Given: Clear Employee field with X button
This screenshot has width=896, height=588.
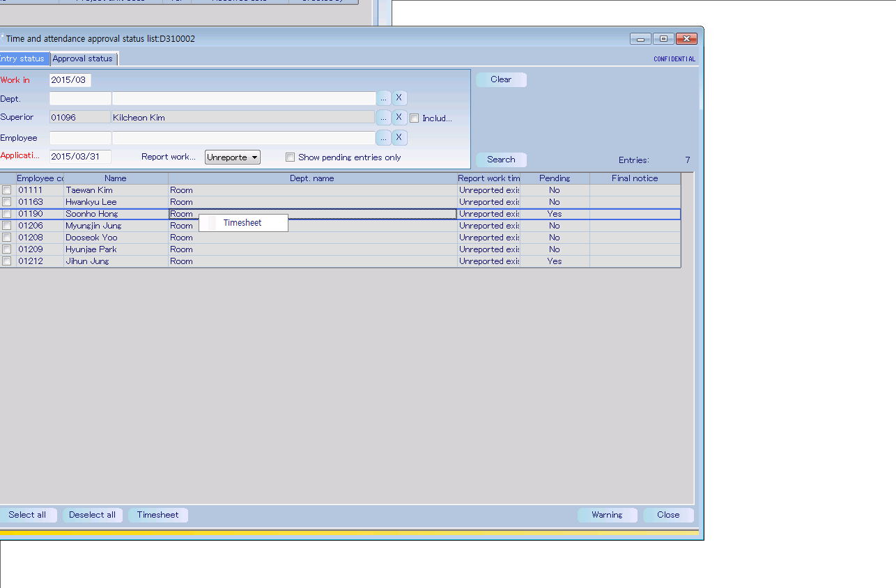Looking at the screenshot, I should (x=399, y=138).
